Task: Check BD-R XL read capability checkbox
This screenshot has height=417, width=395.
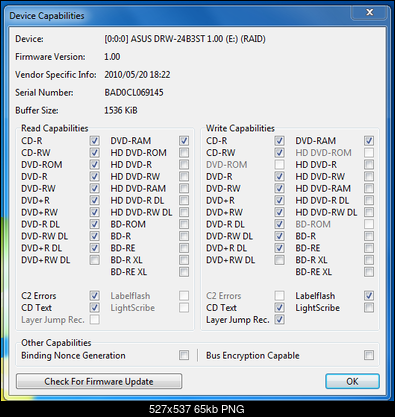Action: [x=184, y=260]
